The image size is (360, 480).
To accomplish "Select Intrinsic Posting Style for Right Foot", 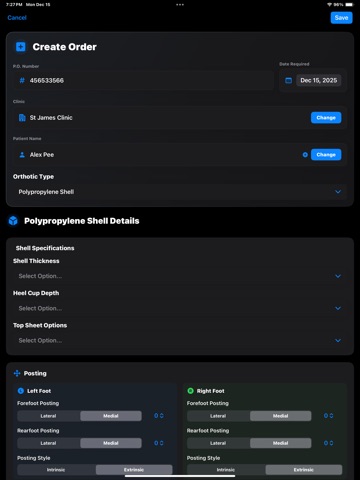I will click(x=226, y=470).
